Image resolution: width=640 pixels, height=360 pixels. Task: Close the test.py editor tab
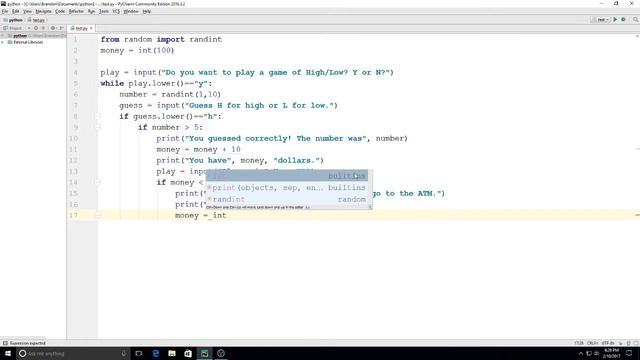click(91, 28)
